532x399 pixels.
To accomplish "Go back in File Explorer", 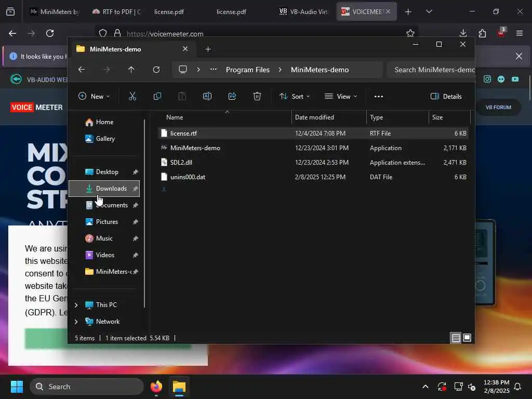I will click(82, 70).
